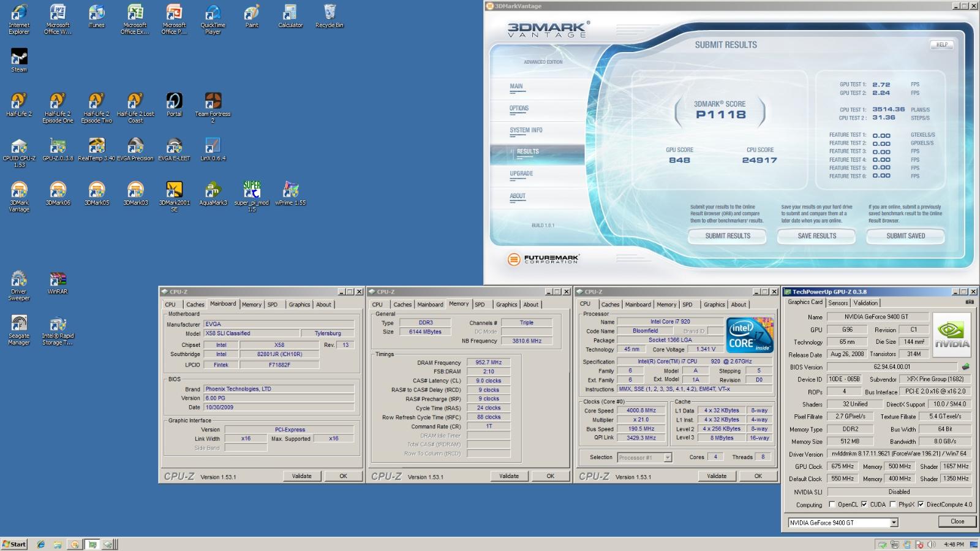Image resolution: width=980 pixels, height=551 pixels.
Task: Click the GPU-Z BIOS Version field 62.94.64.00.01
Action: (892, 367)
